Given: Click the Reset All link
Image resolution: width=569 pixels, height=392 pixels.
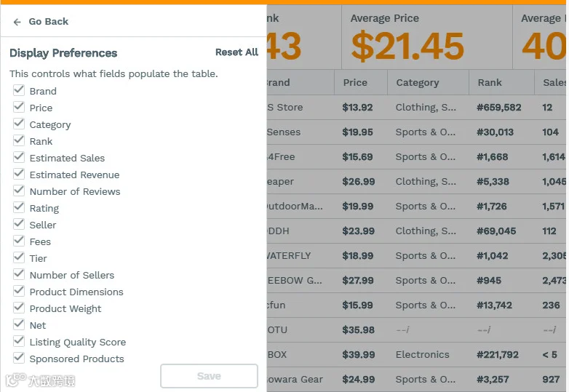Looking at the screenshot, I should coord(236,52).
